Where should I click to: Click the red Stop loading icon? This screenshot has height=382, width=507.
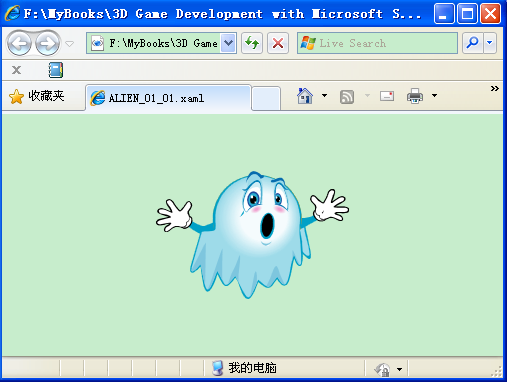(x=278, y=43)
